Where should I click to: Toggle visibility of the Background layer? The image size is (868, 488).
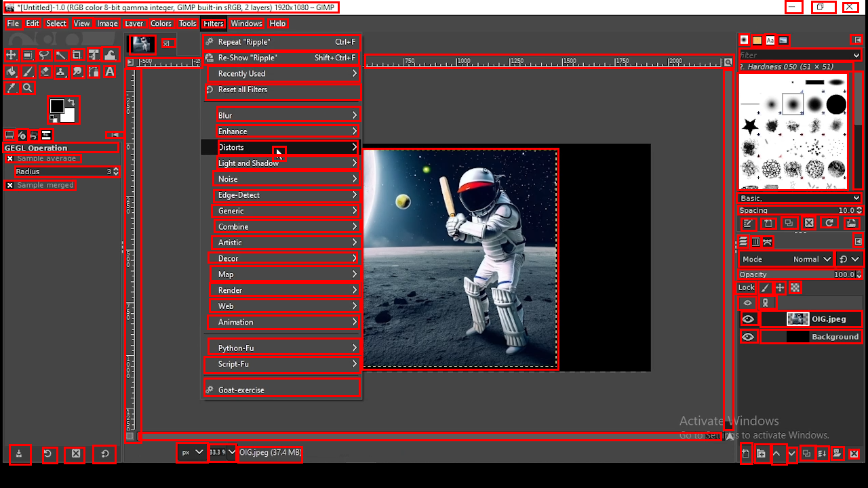[748, 337]
